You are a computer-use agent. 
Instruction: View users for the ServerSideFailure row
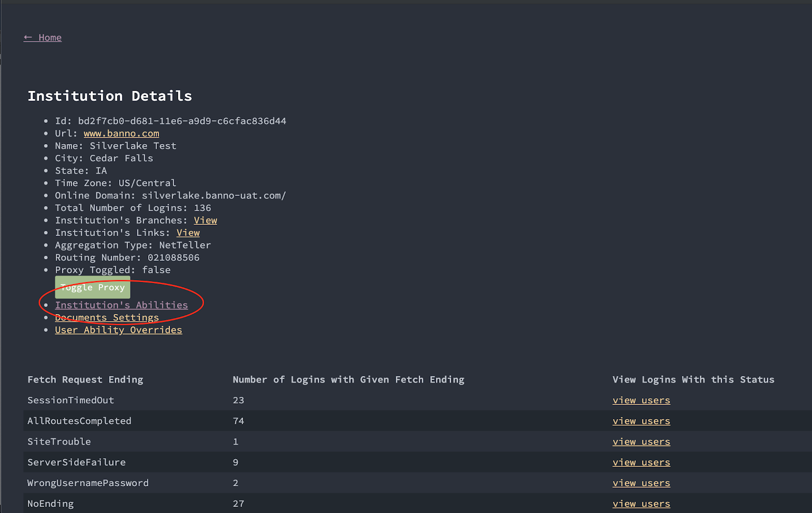(x=641, y=463)
